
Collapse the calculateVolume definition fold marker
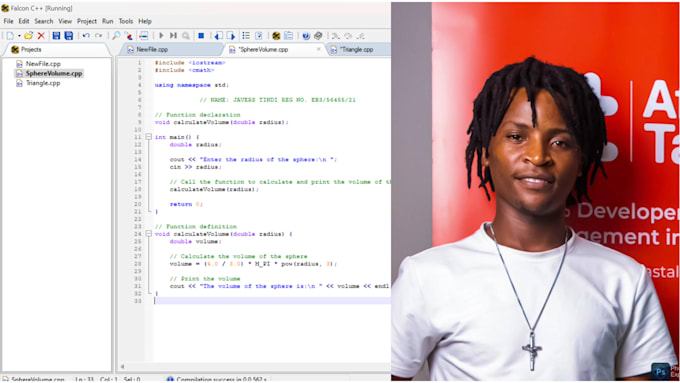(x=148, y=234)
